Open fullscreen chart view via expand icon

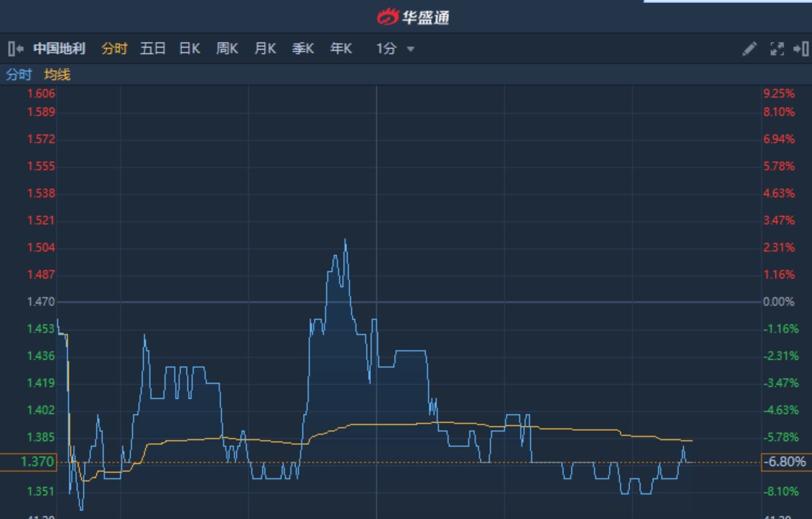(776, 48)
